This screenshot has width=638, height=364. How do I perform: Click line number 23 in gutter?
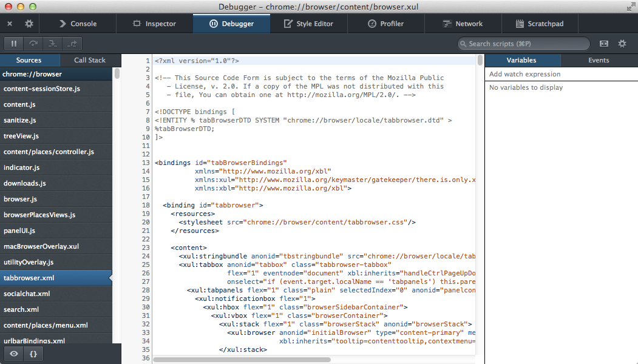tap(146, 248)
